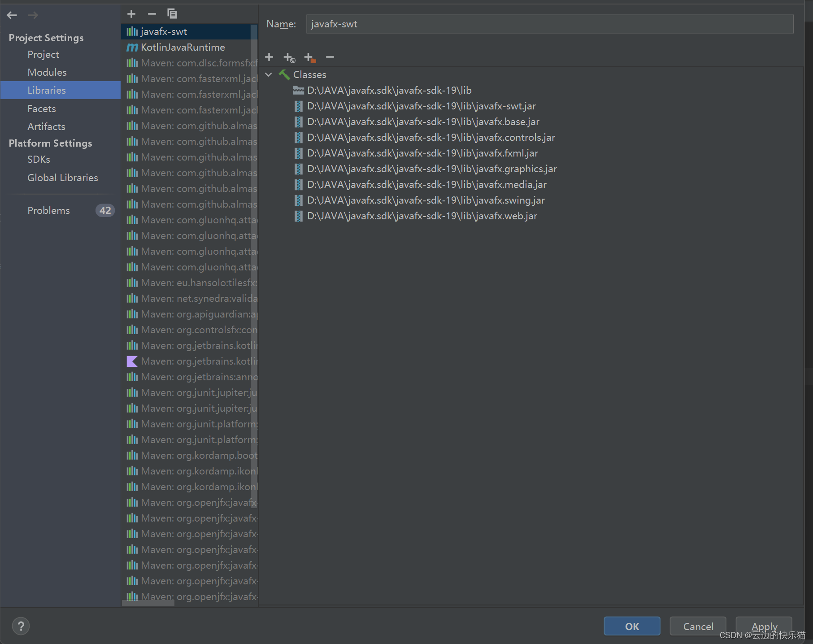Click the exclude roots plus-folder icon
This screenshot has height=644, width=813.
coord(310,57)
